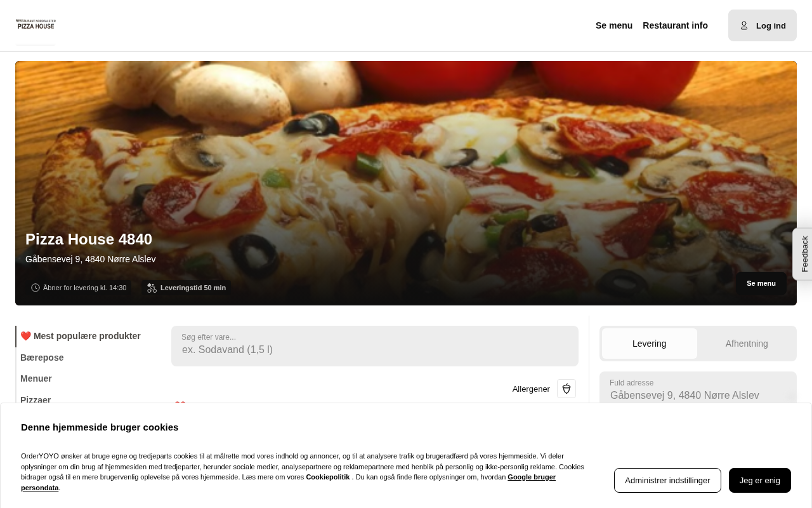Select the Bærepose category
The height and width of the screenshot is (508, 812).
(42, 358)
